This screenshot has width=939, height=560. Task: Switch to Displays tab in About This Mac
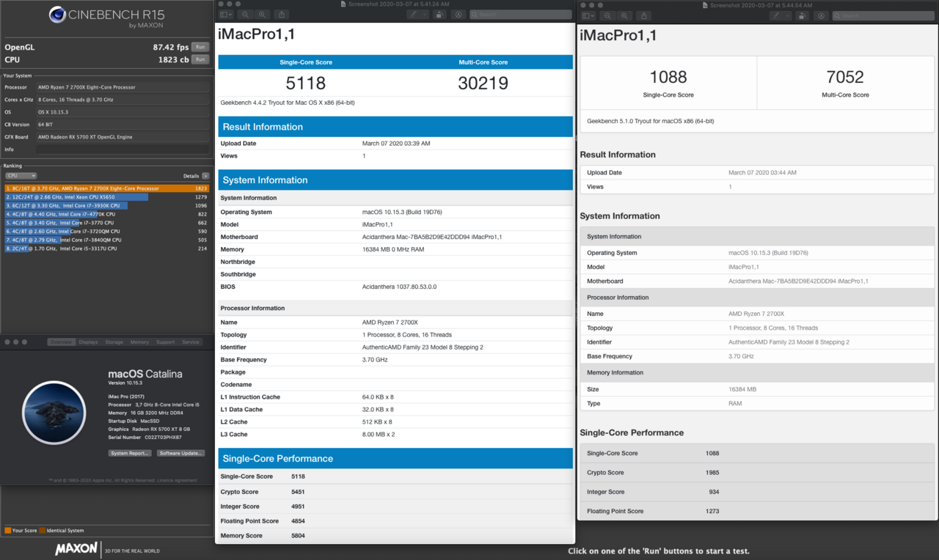tap(89, 342)
